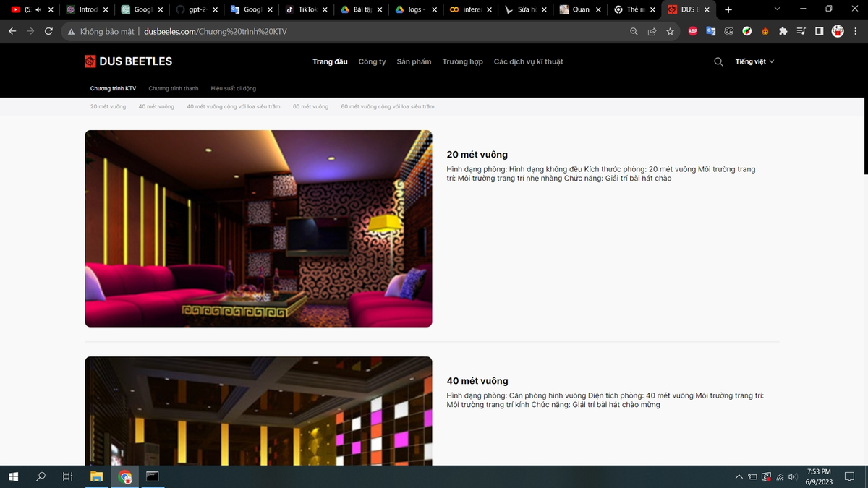Toggle the browser side panel icon
The image size is (868, 488).
pos(819,32)
